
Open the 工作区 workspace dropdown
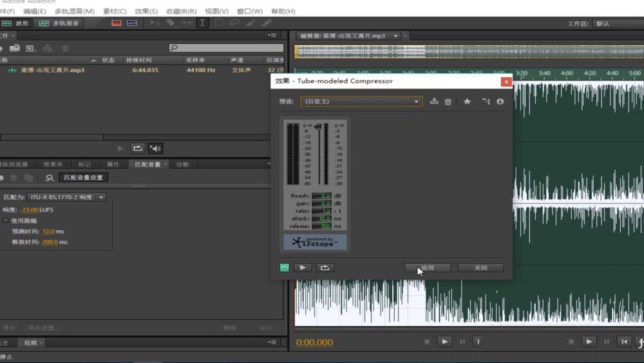[618, 24]
